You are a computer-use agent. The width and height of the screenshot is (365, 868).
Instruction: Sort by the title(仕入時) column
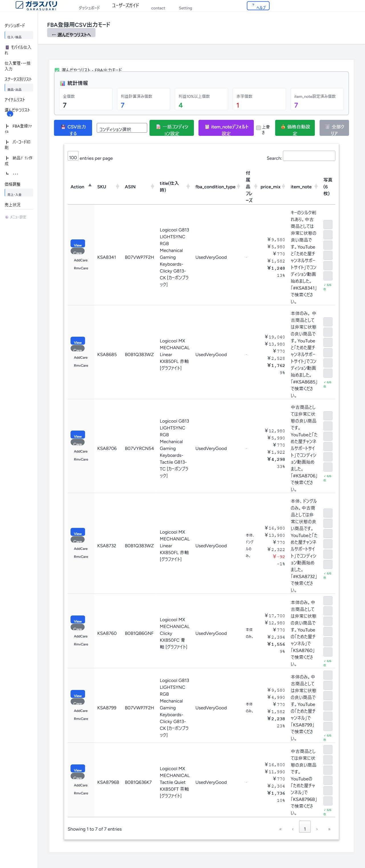point(175,187)
